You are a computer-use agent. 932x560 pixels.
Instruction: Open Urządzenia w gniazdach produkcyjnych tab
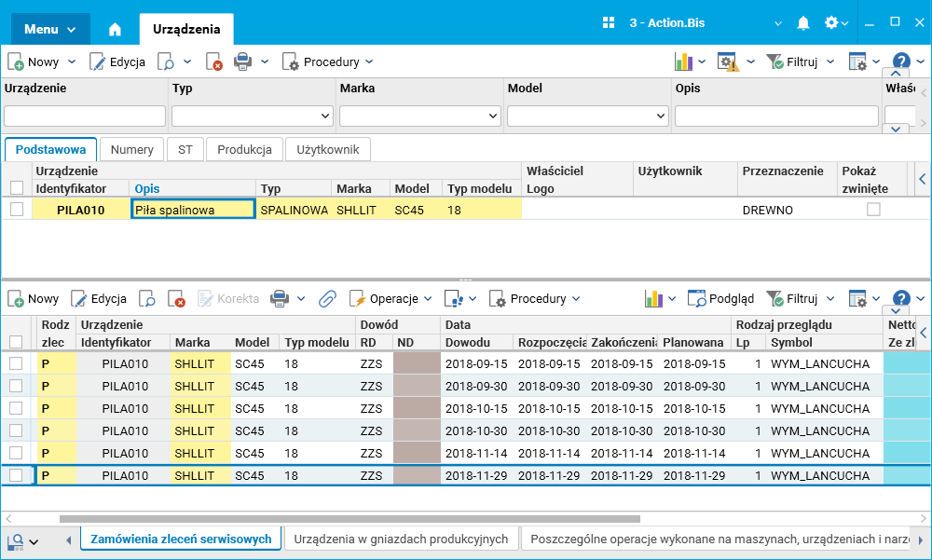coord(401,539)
